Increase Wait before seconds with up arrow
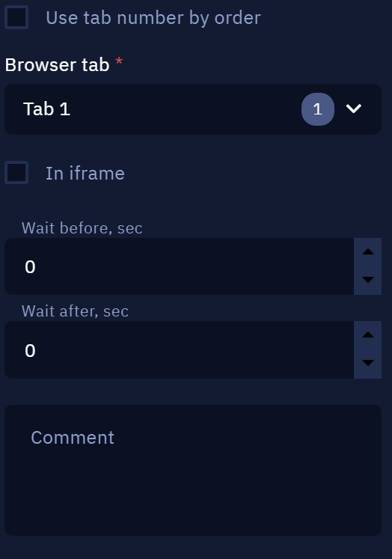Image resolution: width=392 pixels, height=559 pixels. click(x=368, y=252)
